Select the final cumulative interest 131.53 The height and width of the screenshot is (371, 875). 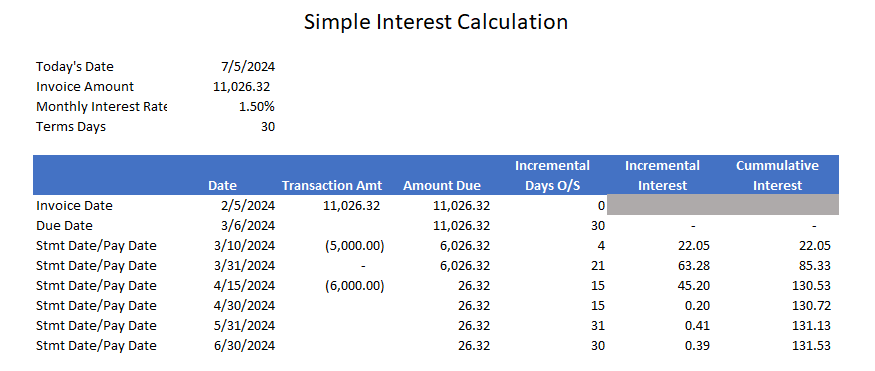(811, 346)
